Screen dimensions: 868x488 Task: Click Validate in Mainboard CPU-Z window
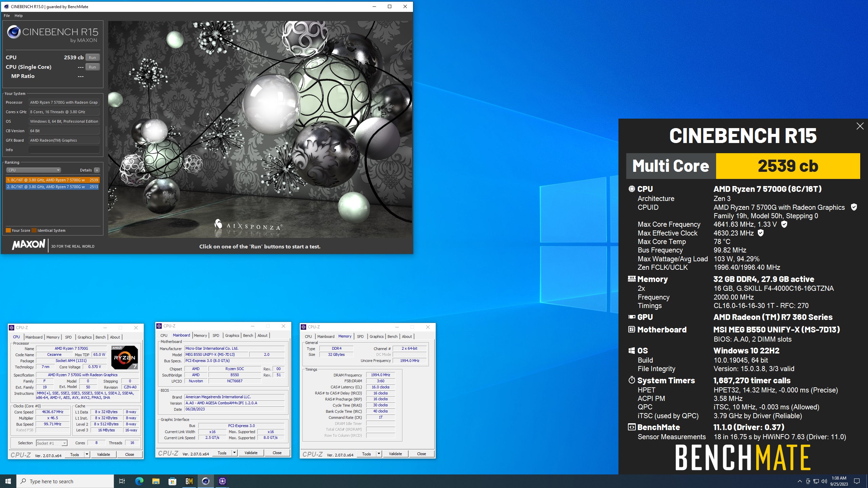251,453
